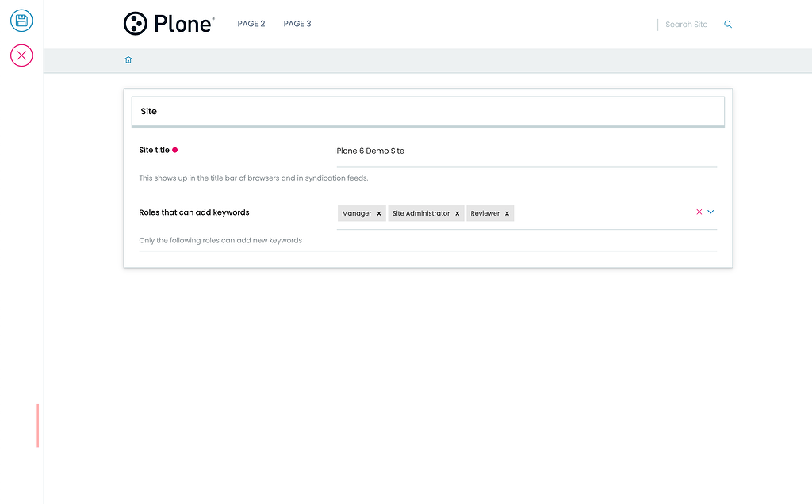Open the home breadcrumb icon

tap(128, 59)
